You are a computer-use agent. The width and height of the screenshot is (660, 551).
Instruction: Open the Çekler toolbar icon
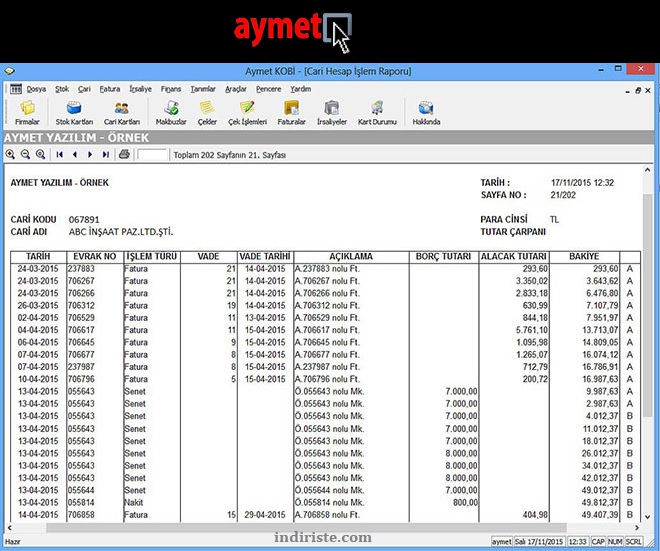[207, 113]
